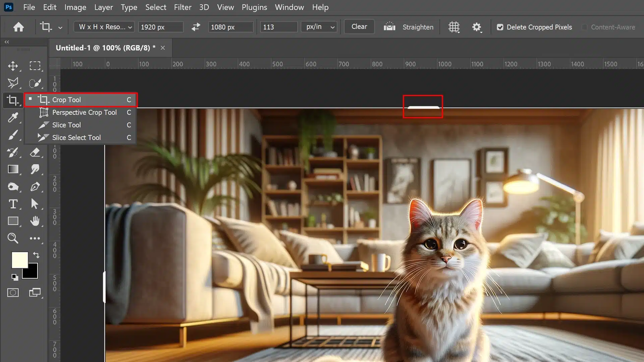The height and width of the screenshot is (362, 644).
Task: Open the Plugins menu
Action: pyautogui.click(x=254, y=7)
